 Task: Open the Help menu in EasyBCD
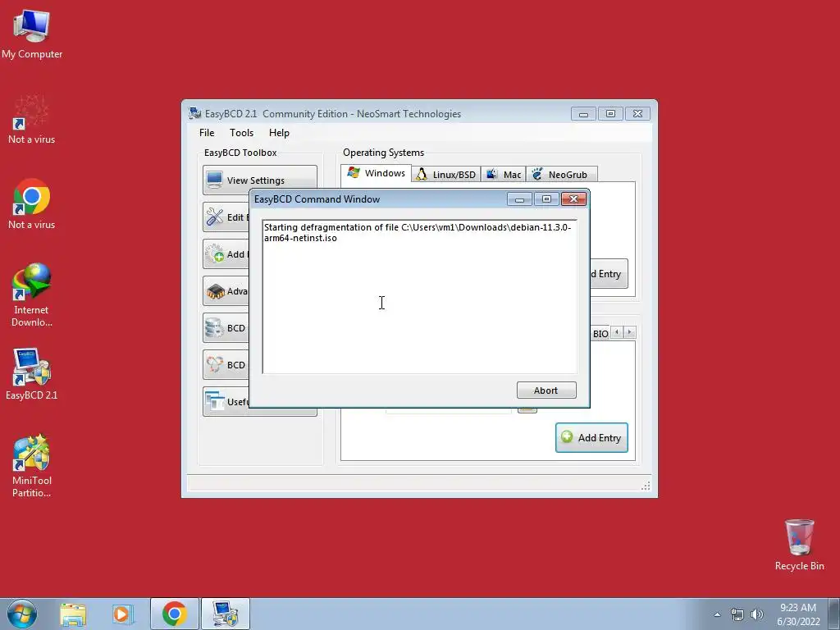pyautogui.click(x=279, y=132)
